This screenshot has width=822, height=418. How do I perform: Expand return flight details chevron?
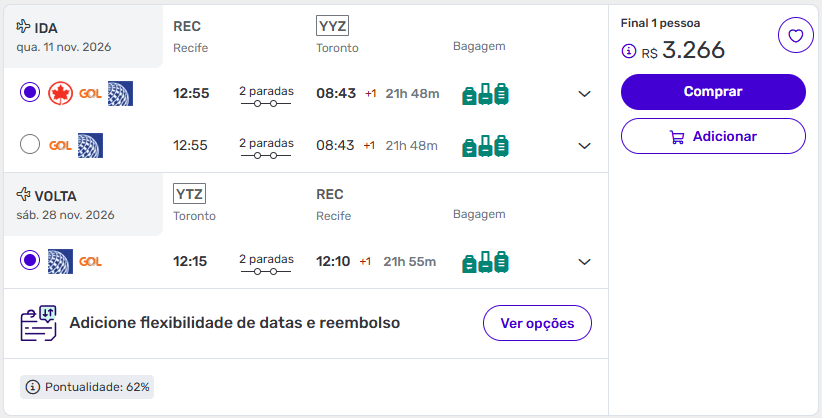pyautogui.click(x=585, y=262)
